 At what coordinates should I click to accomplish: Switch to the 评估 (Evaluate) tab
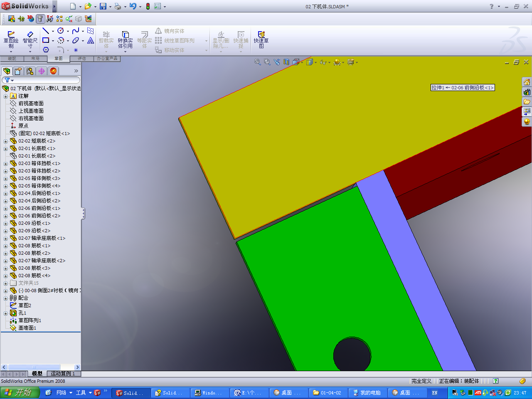tap(82, 59)
